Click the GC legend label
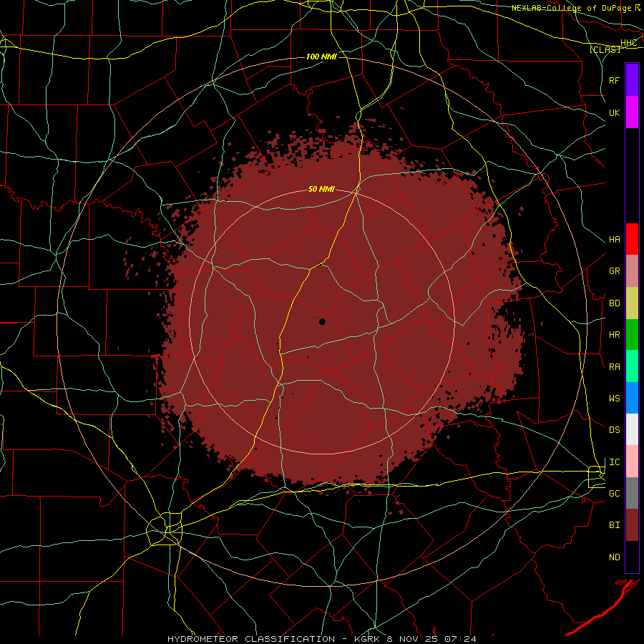Image resolution: width=644 pixels, height=644 pixels. click(615, 494)
